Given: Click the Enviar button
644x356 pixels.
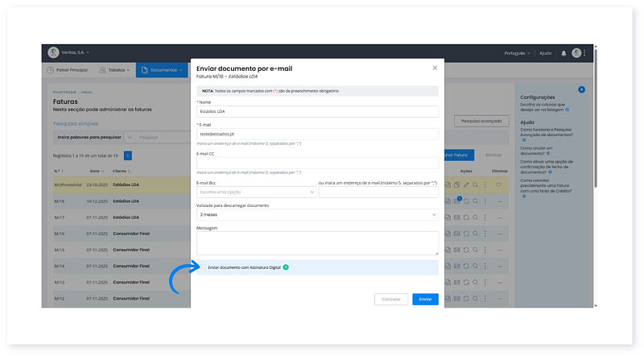Looking at the screenshot, I should (425, 300).
